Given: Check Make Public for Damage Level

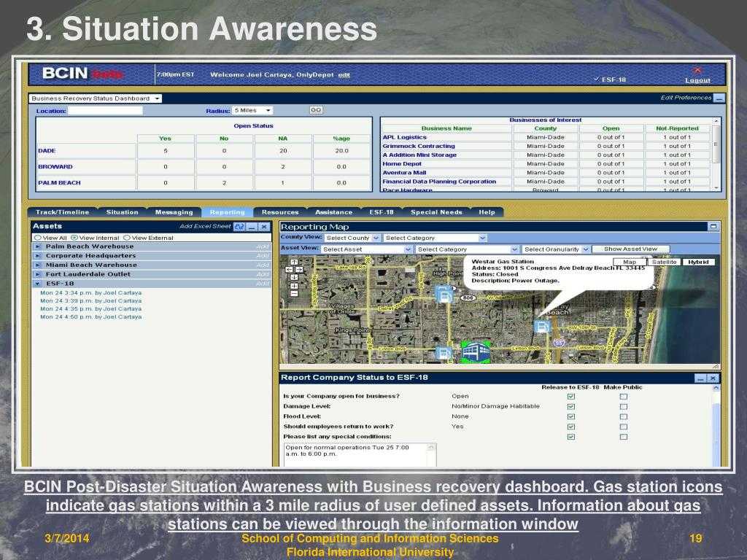Looking at the screenshot, I should tap(624, 407).
